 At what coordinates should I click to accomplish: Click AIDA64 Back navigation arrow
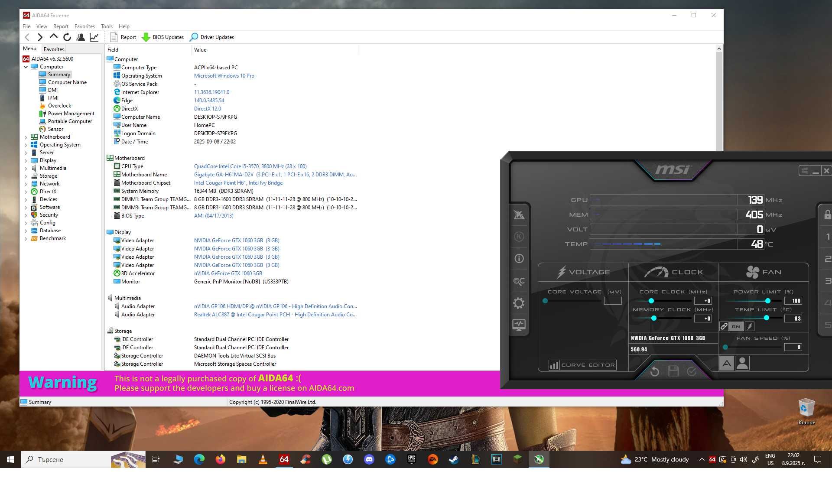tap(27, 37)
